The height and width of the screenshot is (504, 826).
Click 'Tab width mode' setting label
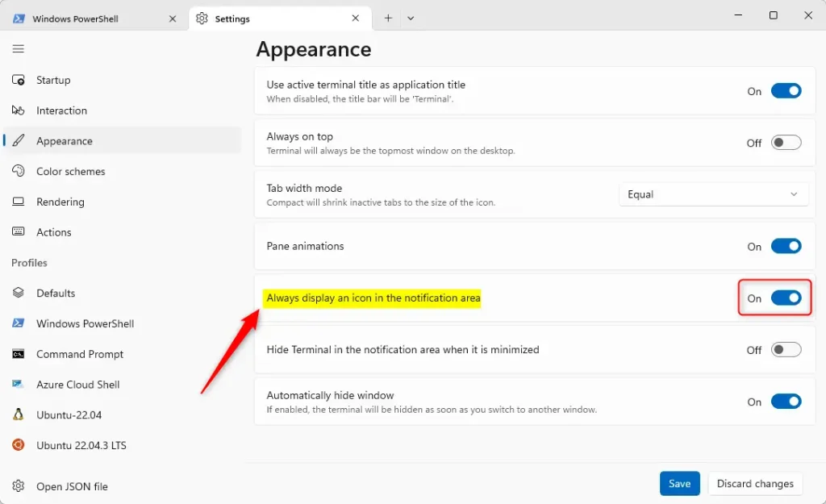point(304,188)
